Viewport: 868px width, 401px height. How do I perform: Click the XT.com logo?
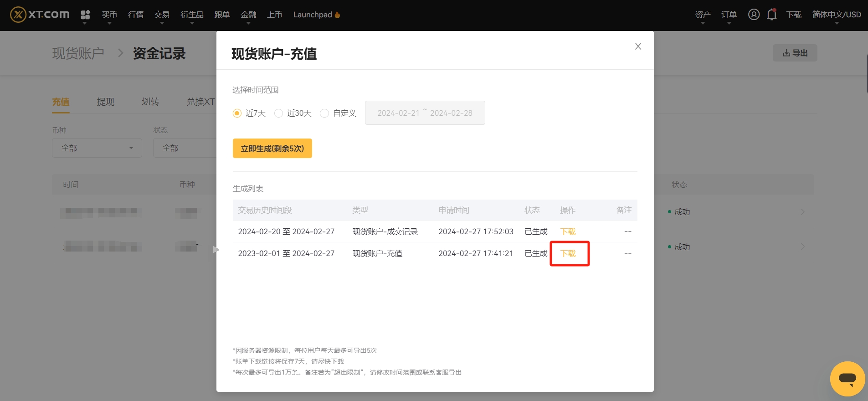(x=40, y=15)
